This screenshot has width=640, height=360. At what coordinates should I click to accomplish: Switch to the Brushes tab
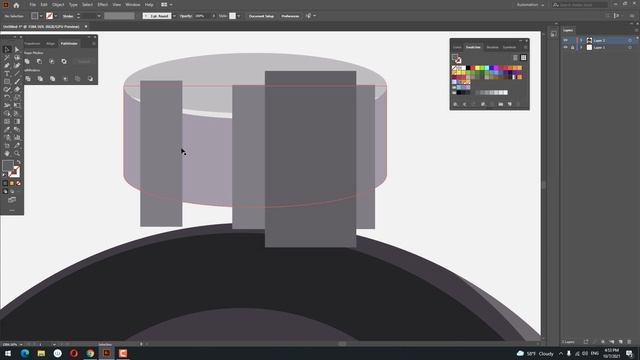(x=492, y=47)
